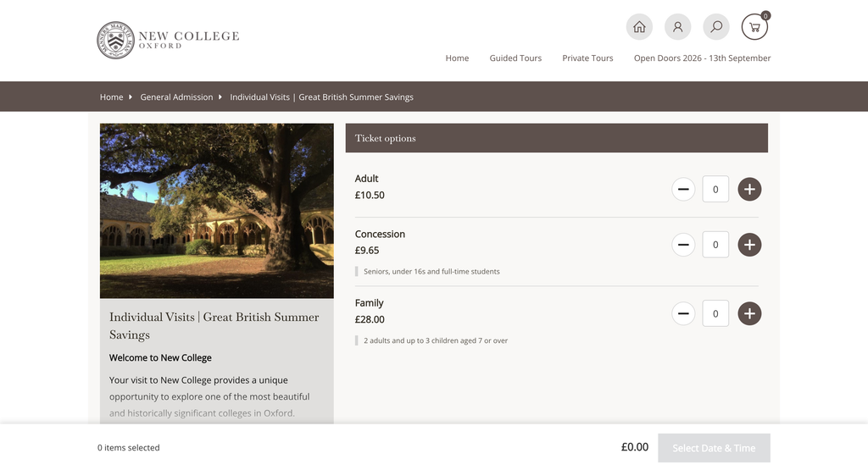The width and height of the screenshot is (868, 470).
Task: Click the New College Oxford crest logo
Action: [x=115, y=40]
